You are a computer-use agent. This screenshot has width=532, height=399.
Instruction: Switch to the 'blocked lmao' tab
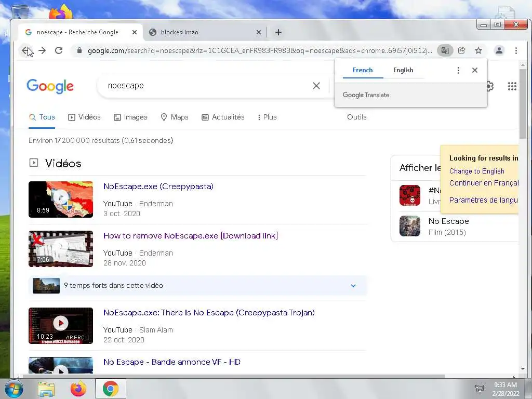click(204, 32)
